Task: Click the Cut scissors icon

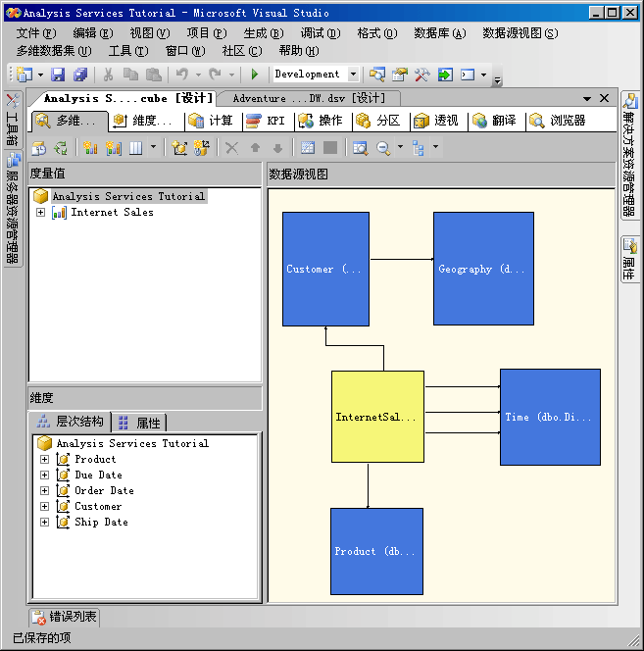Action: tap(108, 75)
